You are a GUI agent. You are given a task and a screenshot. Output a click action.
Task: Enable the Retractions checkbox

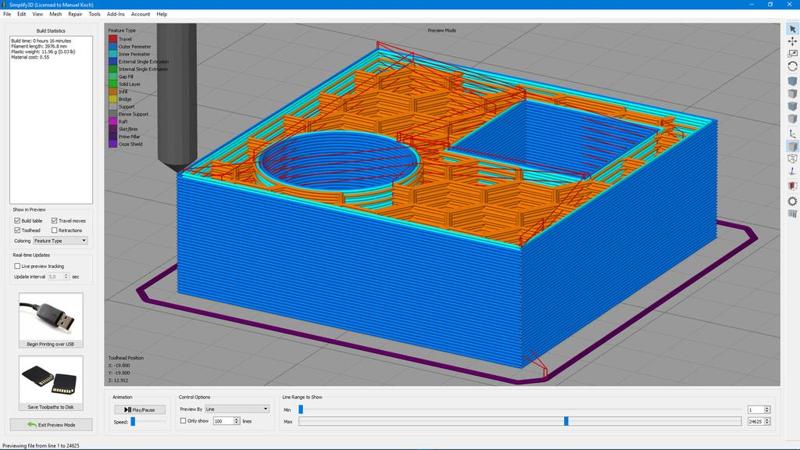(54, 230)
